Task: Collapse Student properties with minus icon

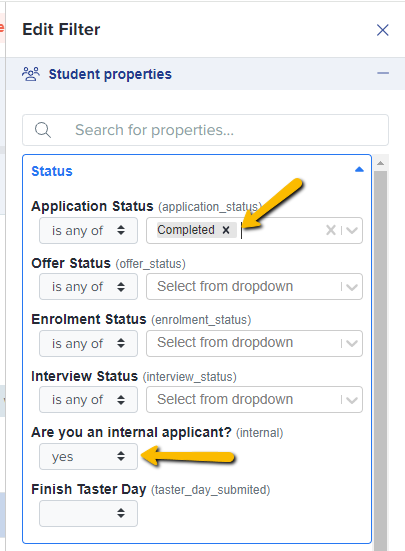Action: coord(383,73)
